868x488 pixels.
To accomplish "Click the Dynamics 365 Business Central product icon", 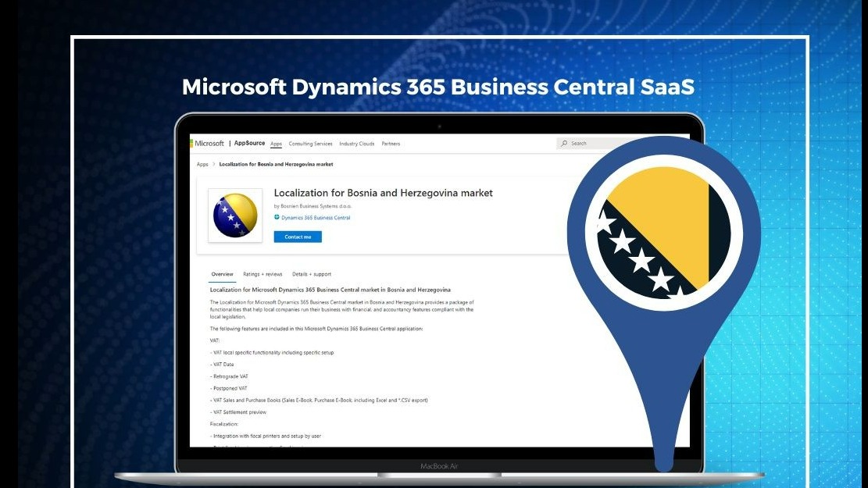I will (277, 217).
